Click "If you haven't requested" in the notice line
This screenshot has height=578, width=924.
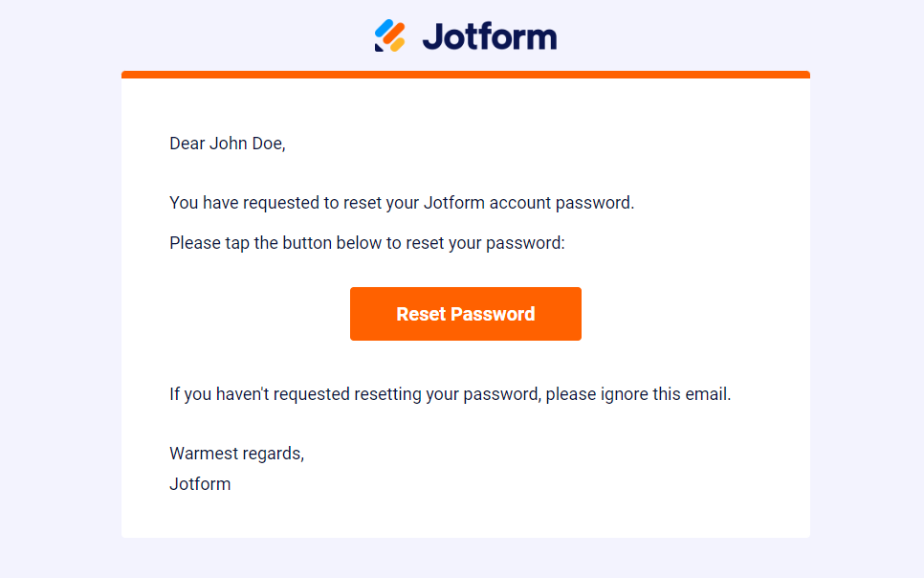tap(259, 393)
